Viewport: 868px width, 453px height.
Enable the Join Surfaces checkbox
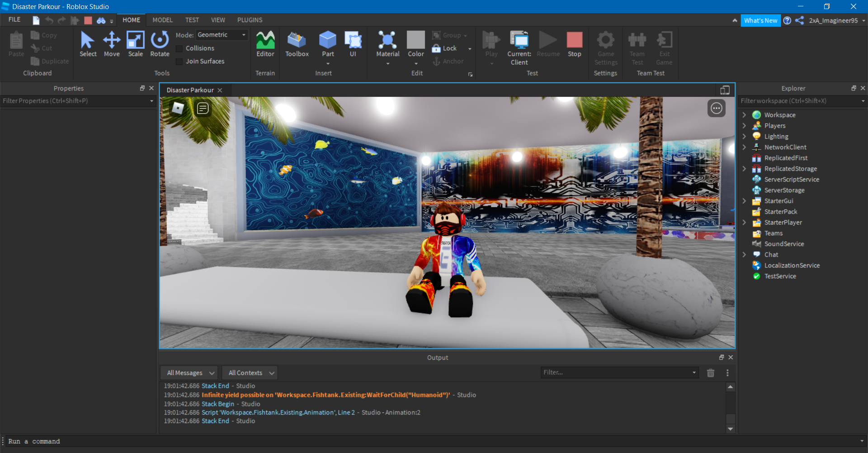pos(179,62)
